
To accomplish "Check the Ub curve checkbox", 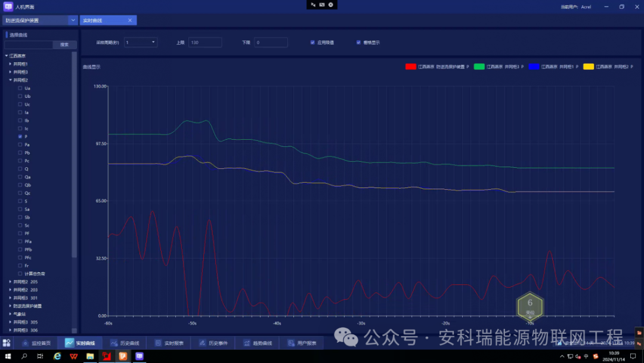I will click(x=20, y=96).
